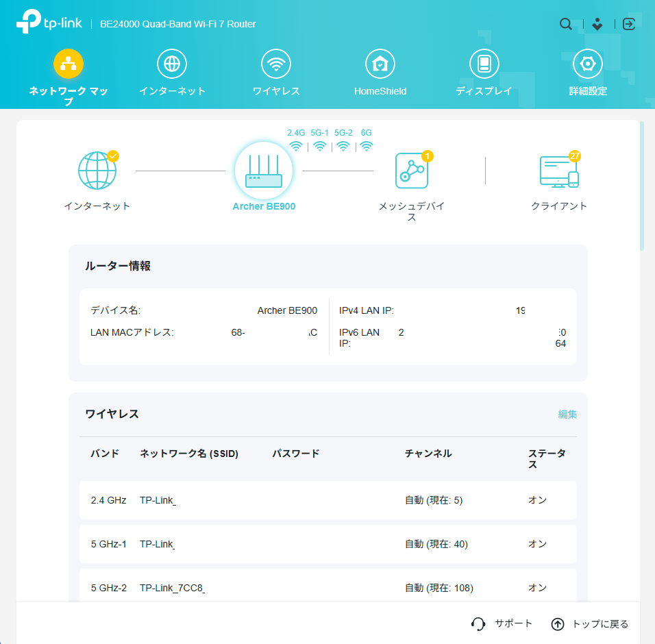The width and height of the screenshot is (655, 644).
Task: Click the パスワード column header
Action: (296, 454)
